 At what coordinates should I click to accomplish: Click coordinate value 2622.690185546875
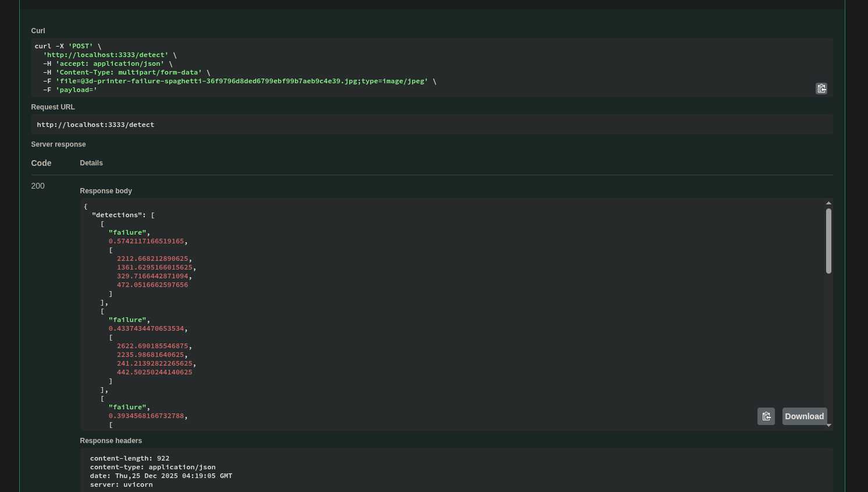pyautogui.click(x=152, y=346)
